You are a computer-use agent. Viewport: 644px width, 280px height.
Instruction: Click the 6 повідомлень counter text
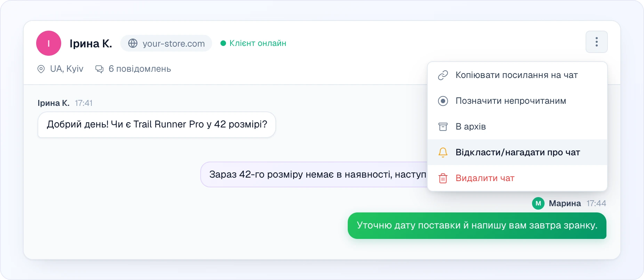[140, 69]
